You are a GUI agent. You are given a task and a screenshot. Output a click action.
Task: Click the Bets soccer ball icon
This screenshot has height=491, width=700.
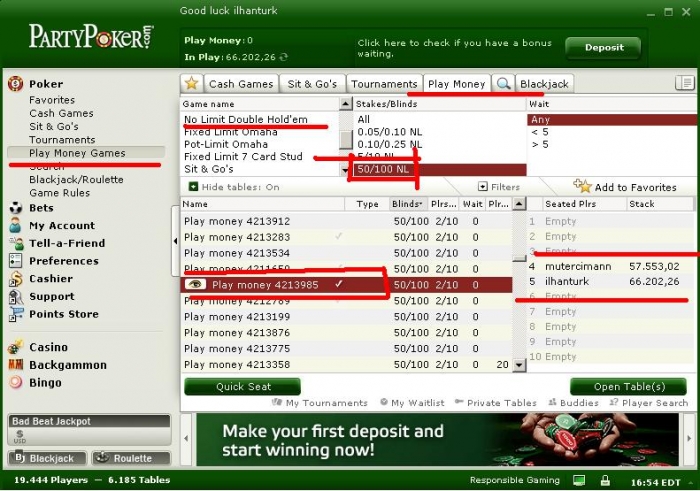pyautogui.click(x=16, y=208)
